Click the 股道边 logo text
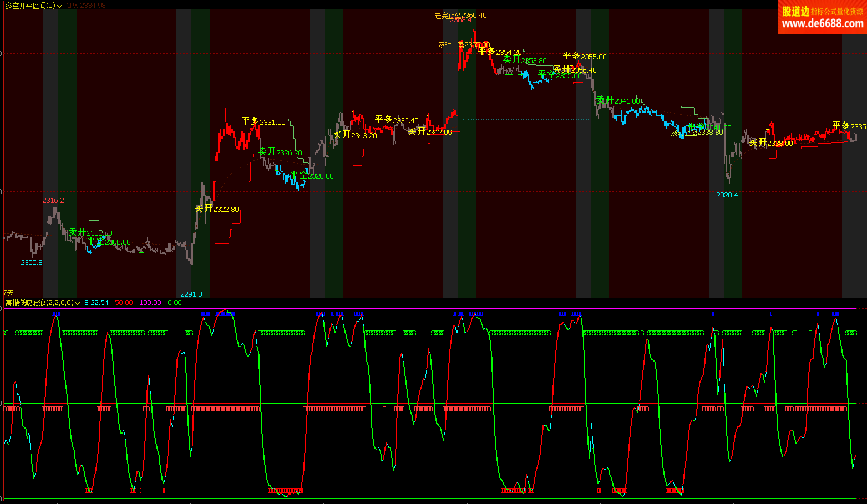Screen dimensions: 867x504 coord(795,11)
